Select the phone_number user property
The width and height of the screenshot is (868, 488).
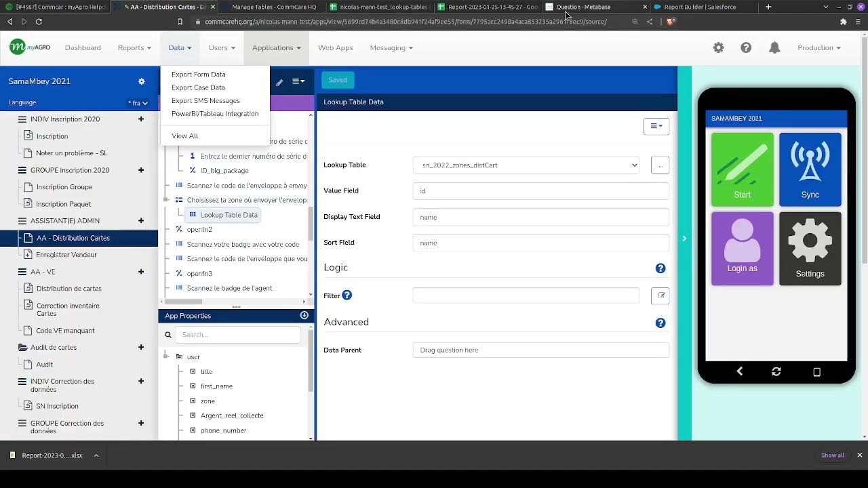coord(223,430)
